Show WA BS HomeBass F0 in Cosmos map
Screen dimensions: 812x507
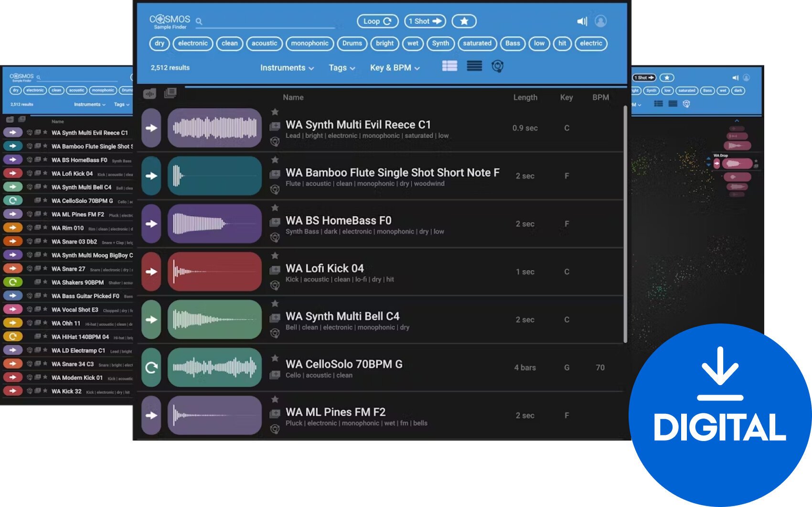pos(275,237)
